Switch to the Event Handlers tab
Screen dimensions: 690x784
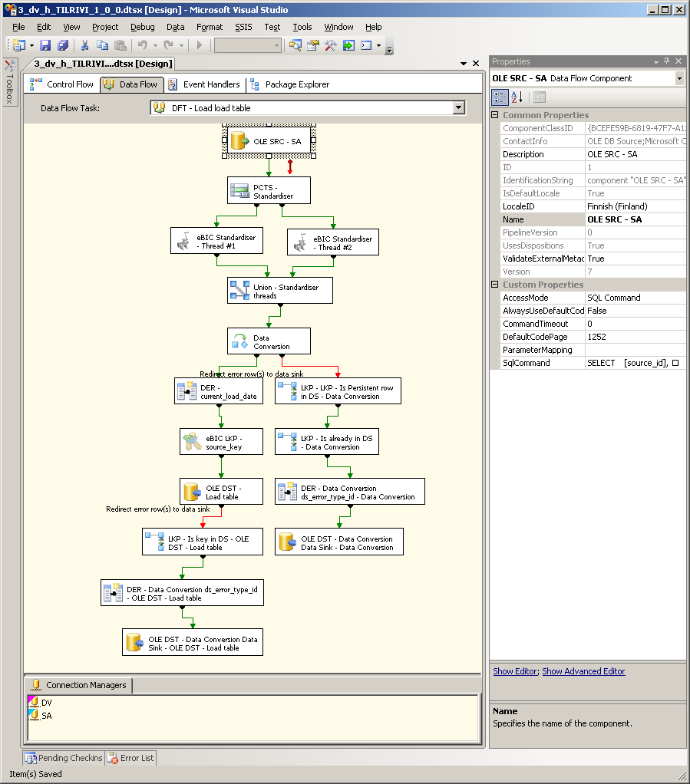[204, 84]
